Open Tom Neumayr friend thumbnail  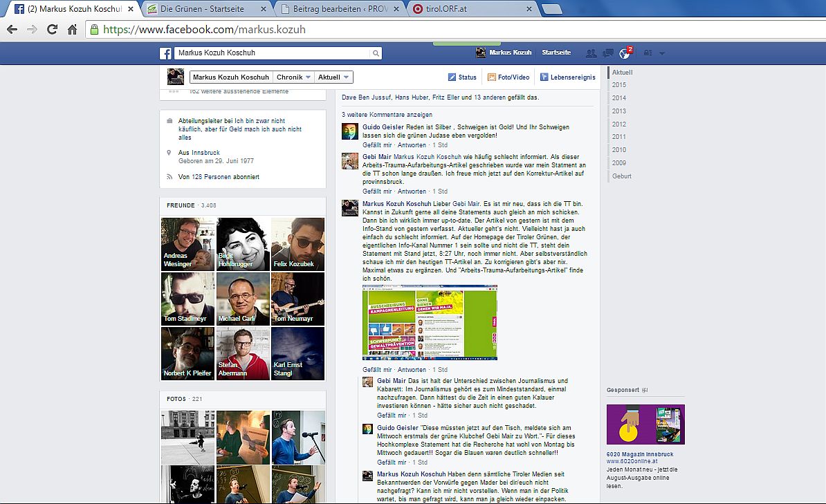[x=297, y=299]
